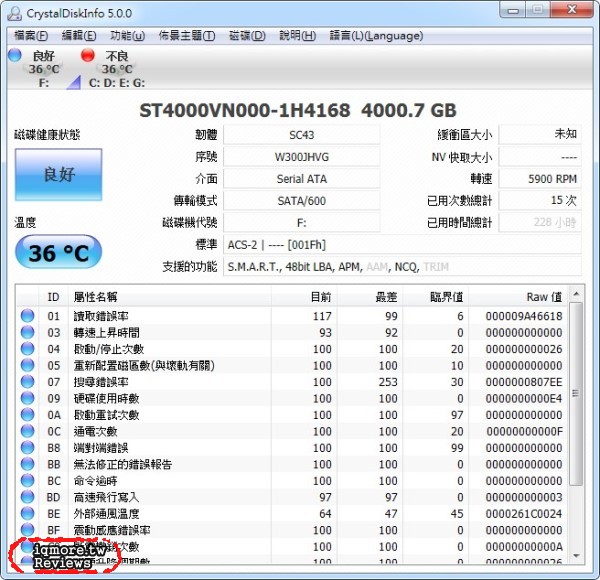Viewport: 600px width, 580px height.
Task: Open the 檔案(F) menu
Action: (31, 36)
